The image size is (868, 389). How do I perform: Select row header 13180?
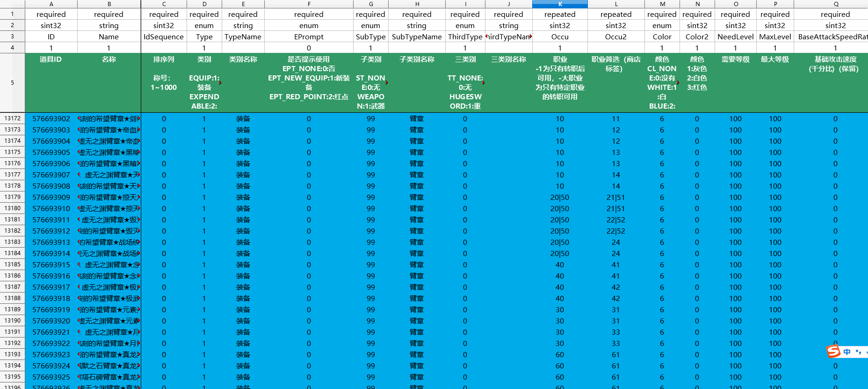click(12, 208)
